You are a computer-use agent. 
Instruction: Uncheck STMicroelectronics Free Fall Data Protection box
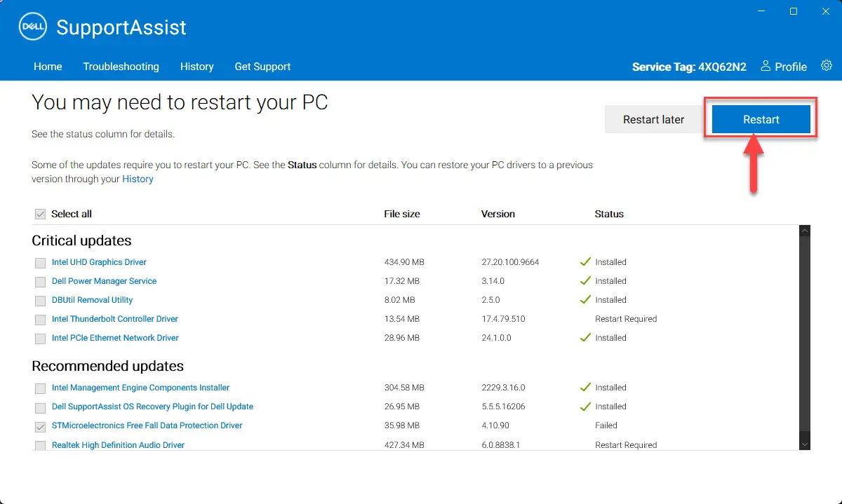[x=40, y=426]
